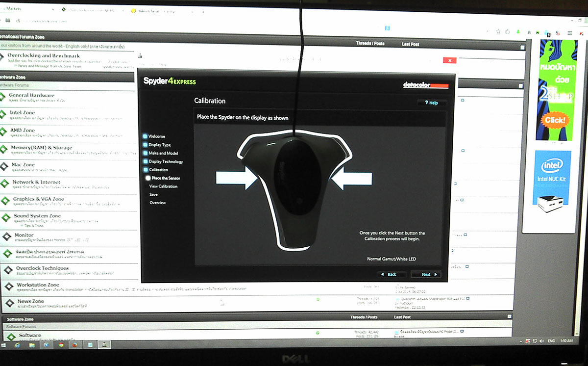The height and width of the screenshot is (366, 588).
Task: Open the browser hamburger menu
Action: 569,33
